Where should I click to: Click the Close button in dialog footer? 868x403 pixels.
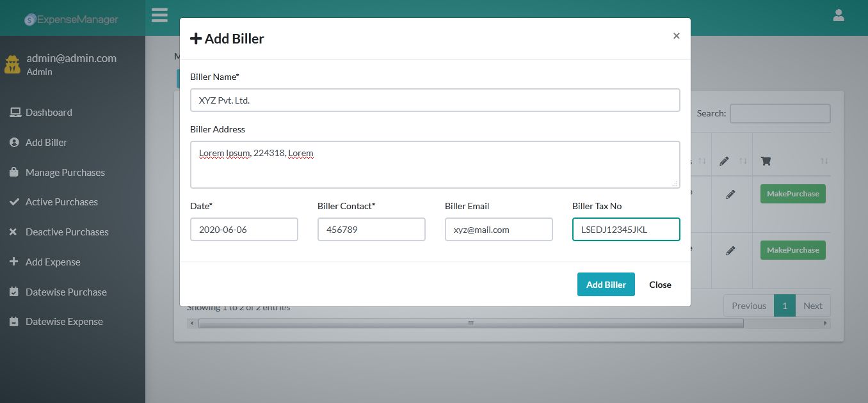tap(660, 285)
